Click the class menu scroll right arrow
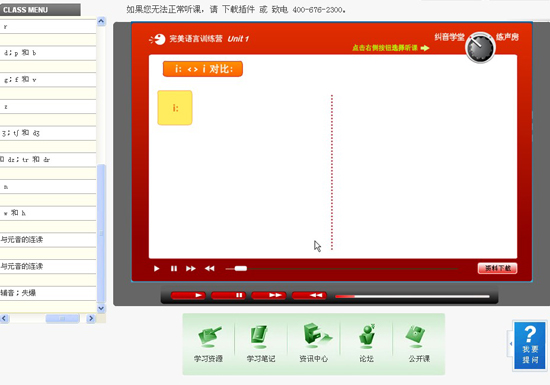Image resolution: width=550 pixels, height=385 pixels. point(91,318)
